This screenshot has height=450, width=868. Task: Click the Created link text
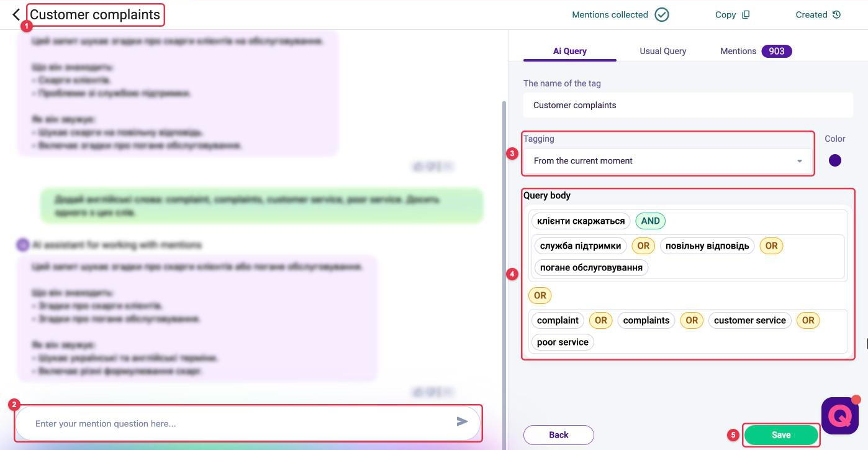pyautogui.click(x=811, y=15)
